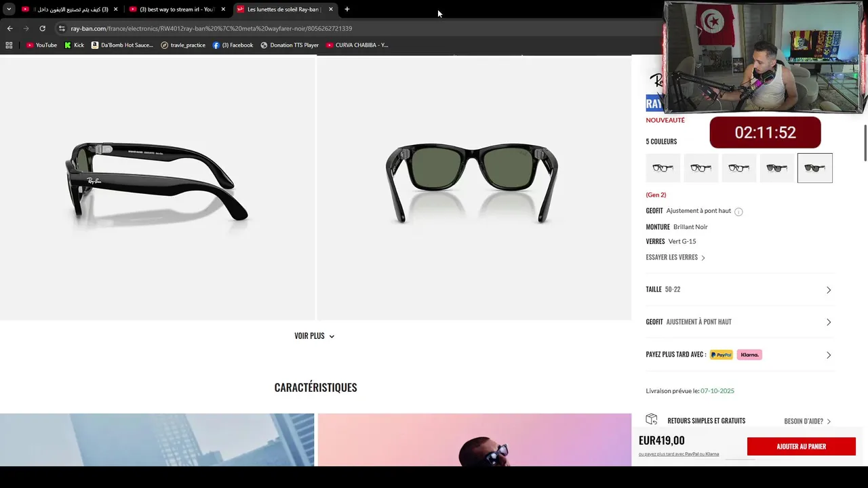Click the 'Retours simples et gratuits' text
868x488 pixels.
point(706,421)
